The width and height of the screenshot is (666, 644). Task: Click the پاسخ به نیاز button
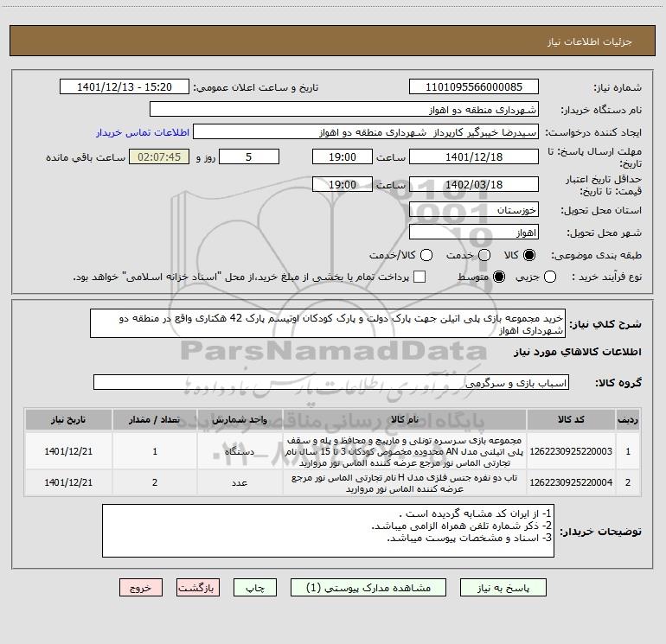503,588
